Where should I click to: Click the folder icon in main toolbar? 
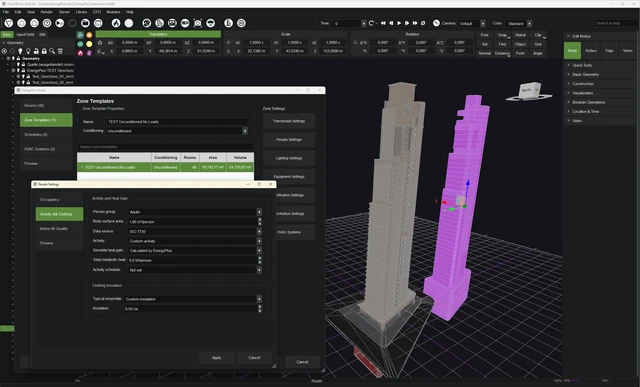[85, 23]
